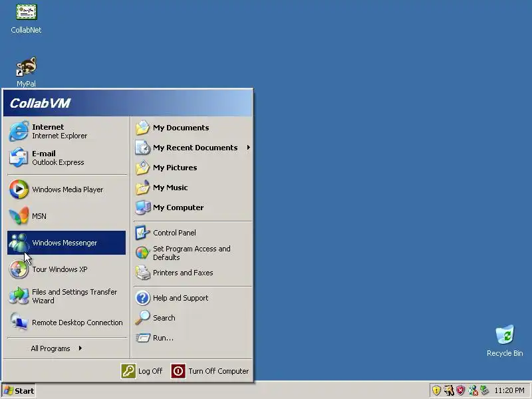532x399 pixels.
Task: Select the MyPal desktop shortcut
Action: click(x=26, y=72)
